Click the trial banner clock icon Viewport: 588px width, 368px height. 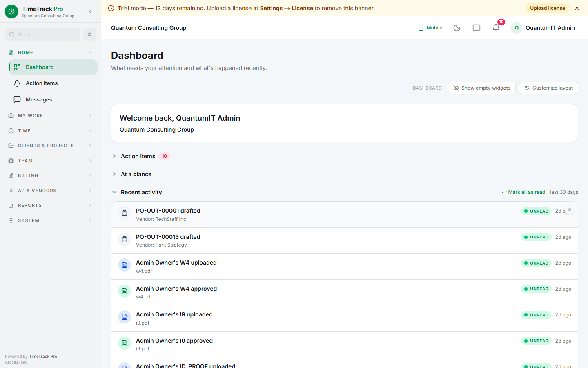[x=111, y=8]
